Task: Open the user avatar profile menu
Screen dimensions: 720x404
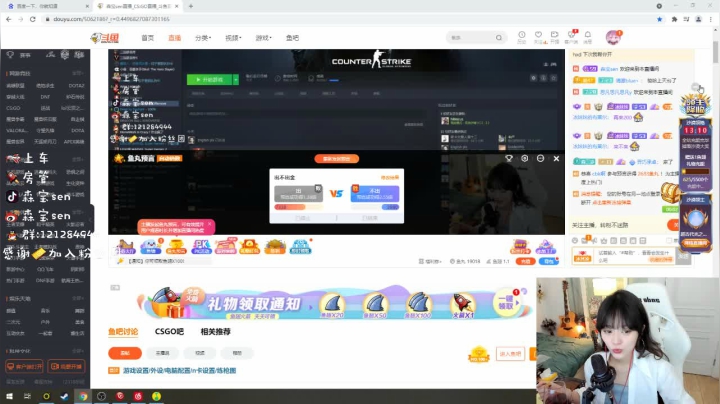Action: pyautogui.click(x=613, y=38)
